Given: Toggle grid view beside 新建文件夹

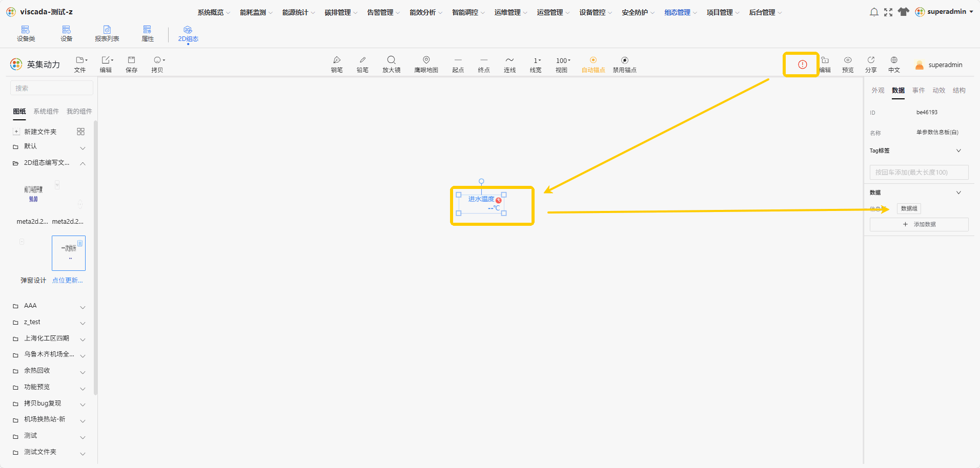Looking at the screenshot, I should click(80, 132).
